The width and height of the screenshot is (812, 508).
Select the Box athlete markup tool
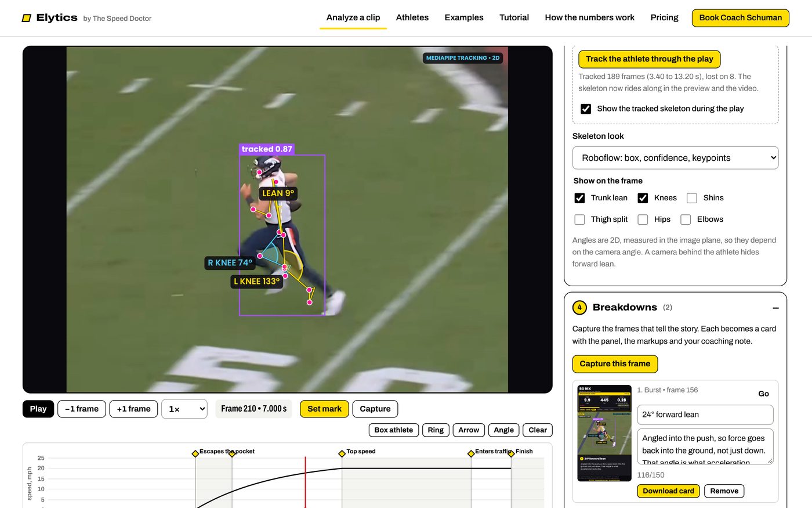pyautogui.click(x=394, y=430)
